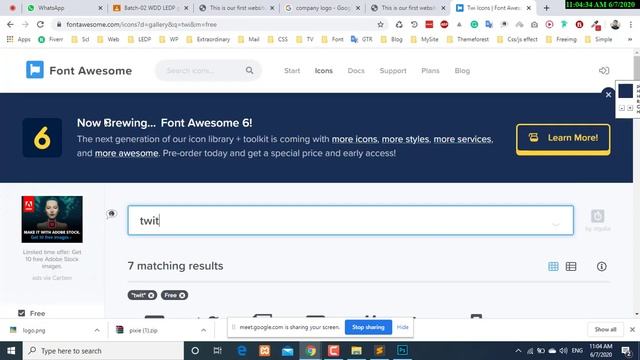Switch to Batch-02 WDD LEDP tab
The height and width of the screenshot is (360, 640).
[x=150, y=8]
